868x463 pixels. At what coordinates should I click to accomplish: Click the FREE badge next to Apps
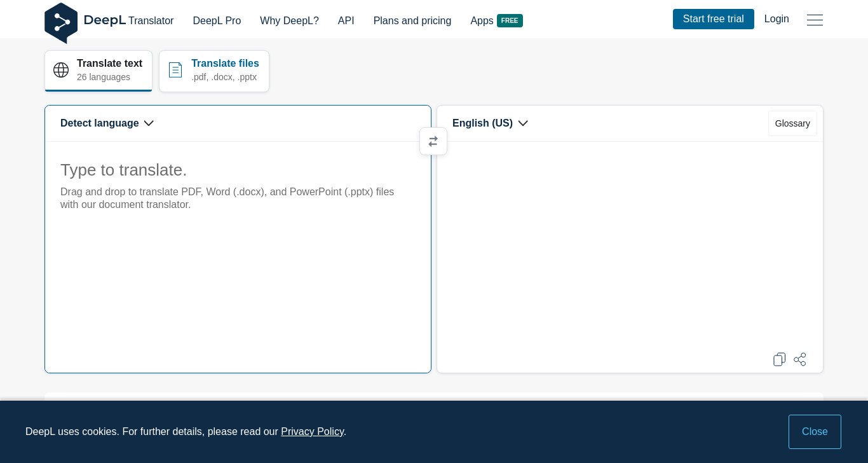pyautogui.click(x=510, y=20)
